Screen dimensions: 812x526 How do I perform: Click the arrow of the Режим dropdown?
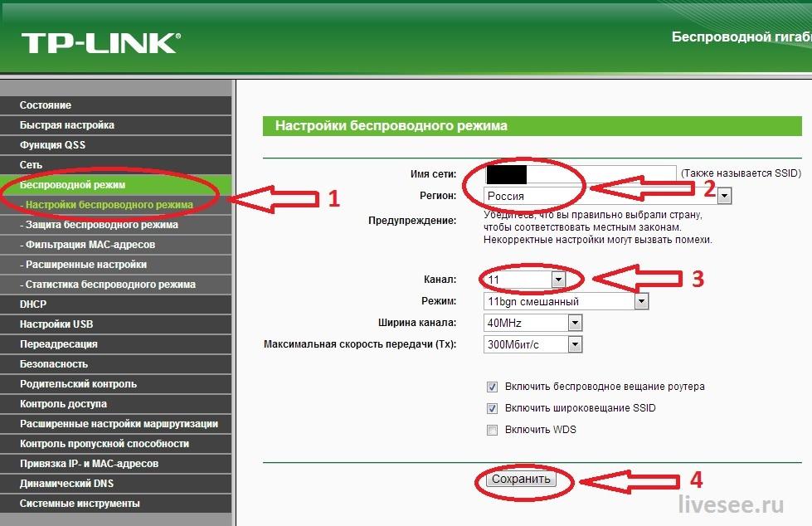(641, 301)
